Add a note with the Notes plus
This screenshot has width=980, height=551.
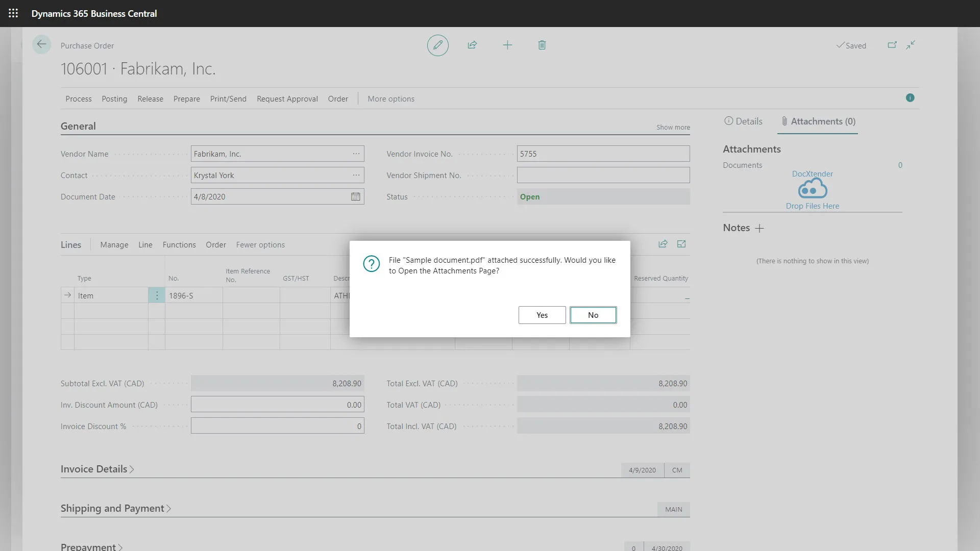759,228
